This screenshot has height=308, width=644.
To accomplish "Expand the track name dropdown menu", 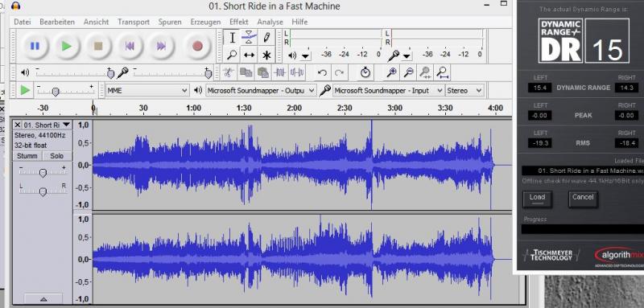I will (x=66, y=125).
